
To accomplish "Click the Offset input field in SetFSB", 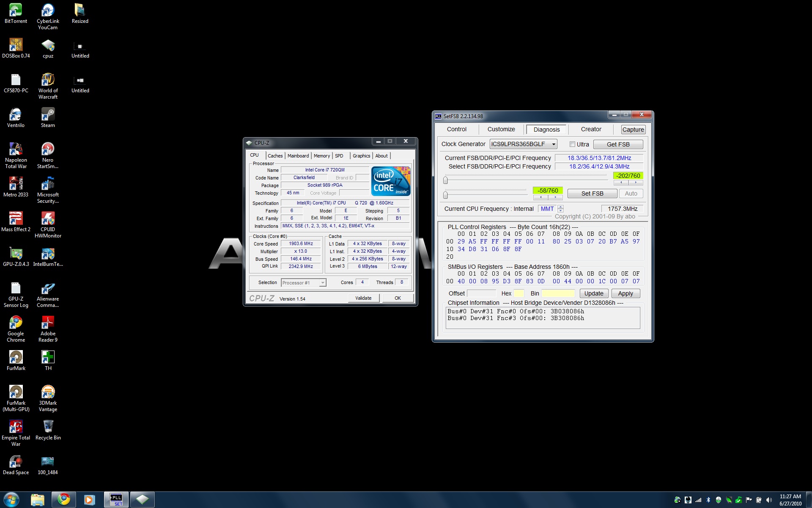I will 481,293.
